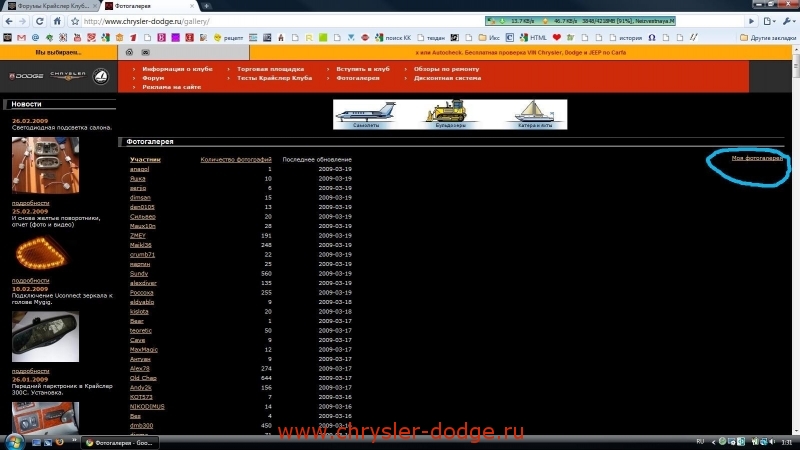Bookmark this page with the star icon
Viewport: 800px width, 450px height.
pos(74,21)
